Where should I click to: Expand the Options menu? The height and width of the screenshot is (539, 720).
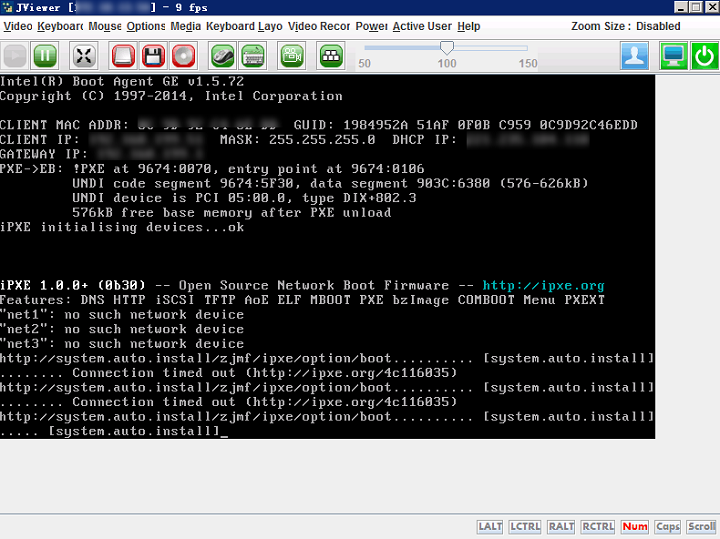pos(146,26)
